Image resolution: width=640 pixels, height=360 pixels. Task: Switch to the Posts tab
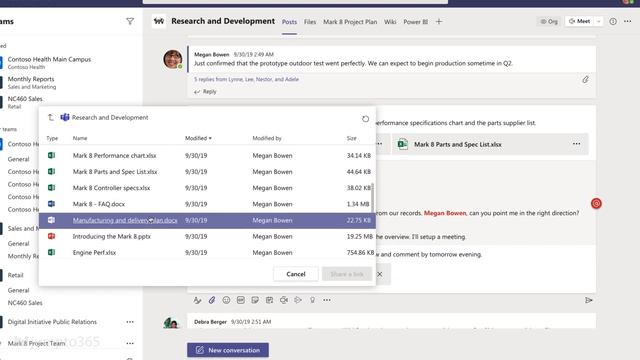[289, 22]
